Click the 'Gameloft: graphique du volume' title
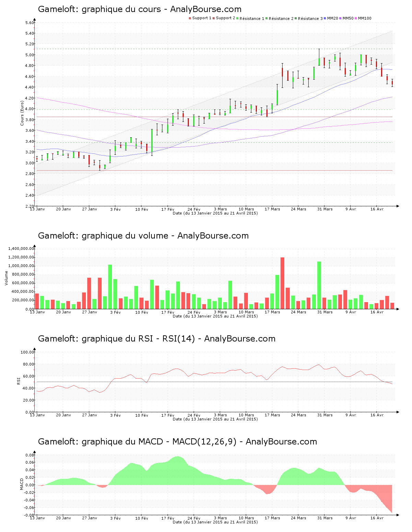The width and height of the screenshot is (412, 532). [x=103, y=236]
